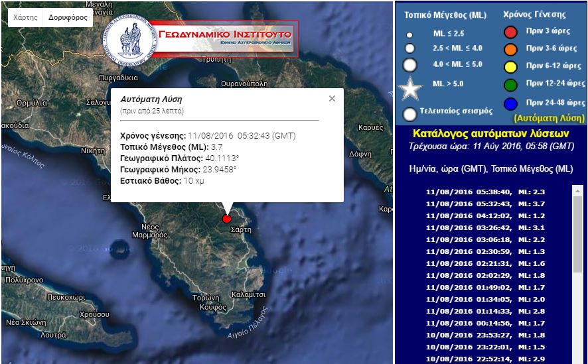Screen dimensions: 588x364
Task: Click the red Πριν 3 ώρες color circle
Action: point(510,32)
